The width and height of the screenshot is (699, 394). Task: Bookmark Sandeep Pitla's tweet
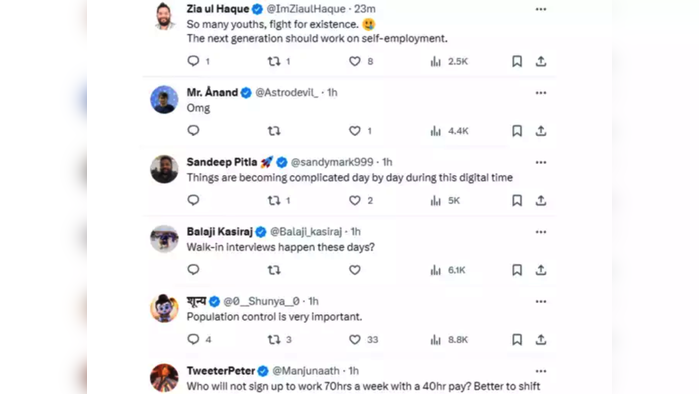coord(517,201)
